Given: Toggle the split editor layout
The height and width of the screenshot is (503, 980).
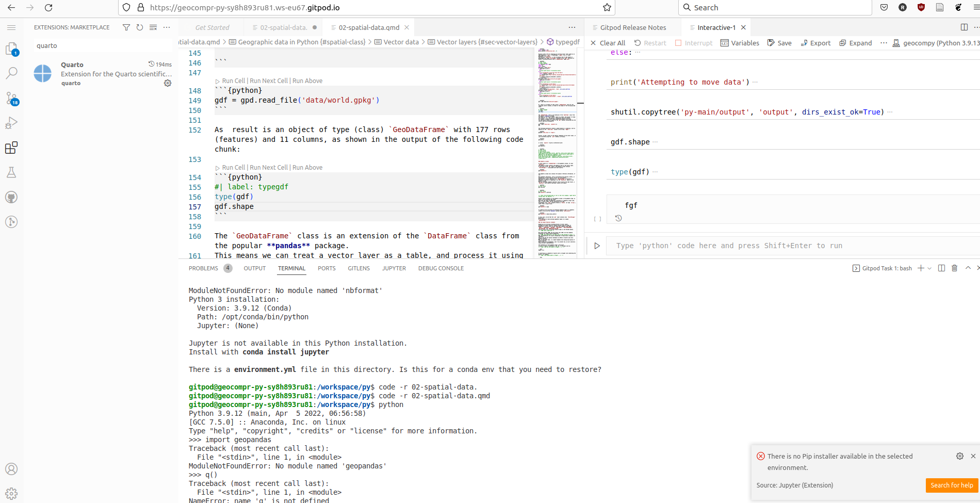Looking at the screenshot, I should pos(963,27).
